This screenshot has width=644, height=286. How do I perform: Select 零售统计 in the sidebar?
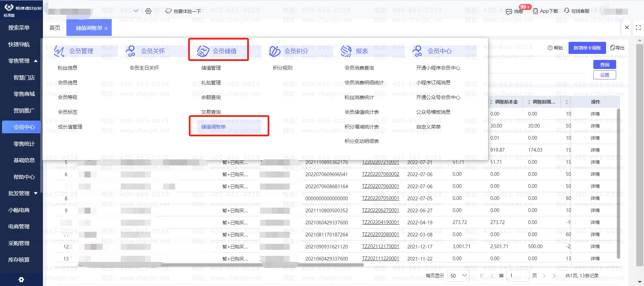[24, 144]
